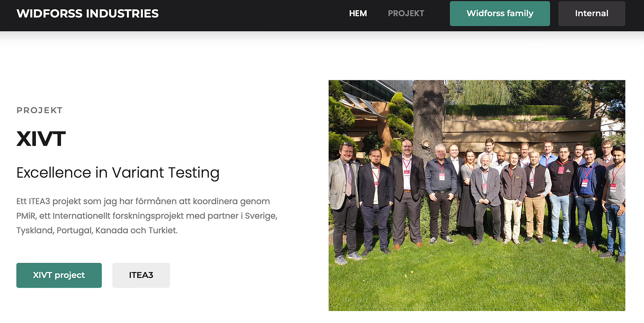Click the PROJEKT section label above XIVT
The height and width of the screenshot is (323, 644).
[39, 110]
